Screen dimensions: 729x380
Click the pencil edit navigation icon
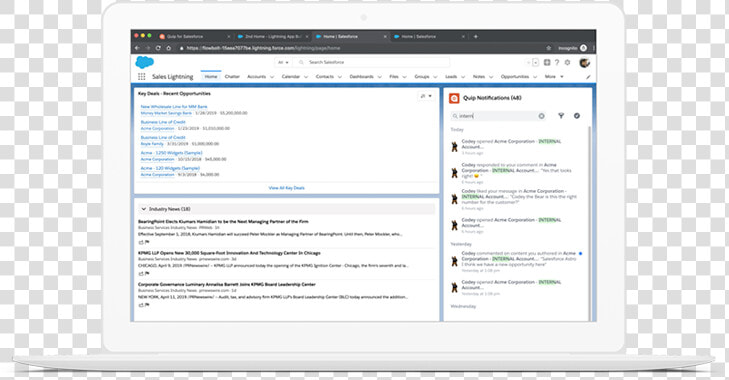coord(588,77)
